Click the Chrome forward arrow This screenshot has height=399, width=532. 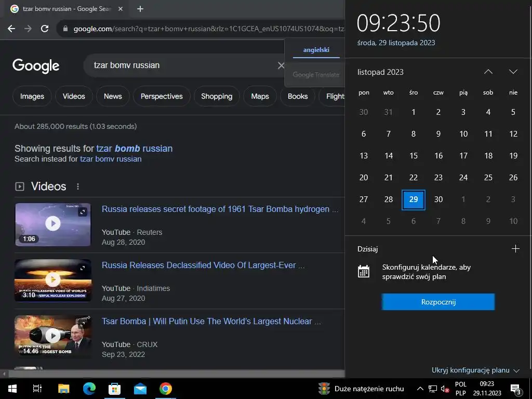28,29
